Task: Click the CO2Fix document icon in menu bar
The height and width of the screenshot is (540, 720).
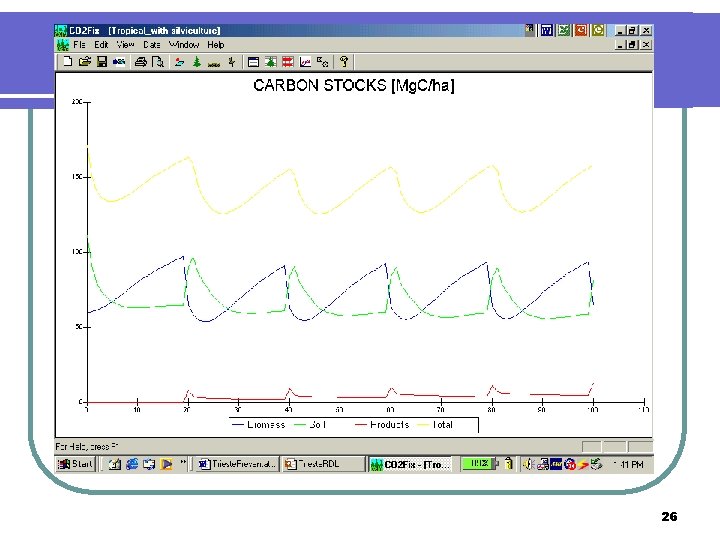Action: click(x=62, y=45)
